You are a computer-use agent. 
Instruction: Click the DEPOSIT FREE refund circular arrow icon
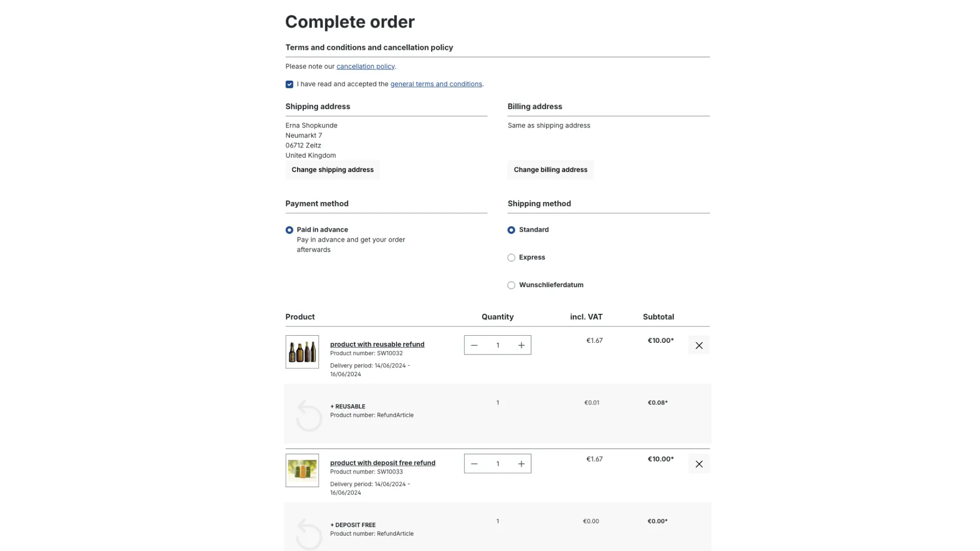308,533
